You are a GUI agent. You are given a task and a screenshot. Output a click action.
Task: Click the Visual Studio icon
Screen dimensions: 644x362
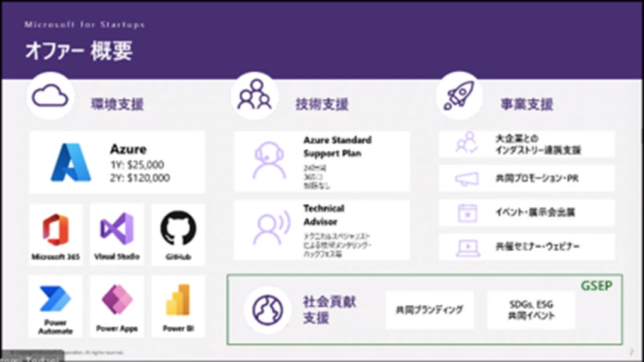point(117,229)
